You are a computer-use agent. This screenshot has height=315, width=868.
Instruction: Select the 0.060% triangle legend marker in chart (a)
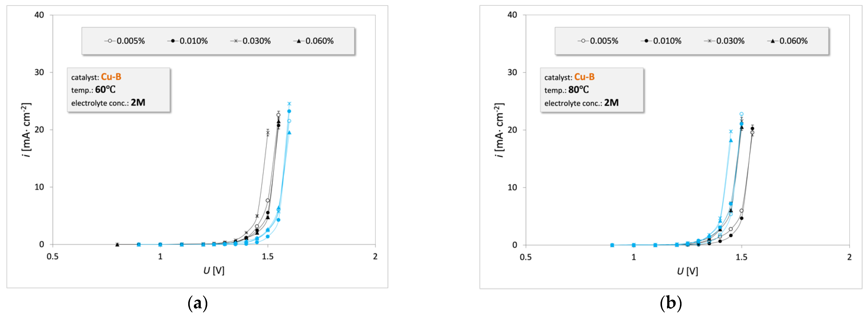(298, 41)
